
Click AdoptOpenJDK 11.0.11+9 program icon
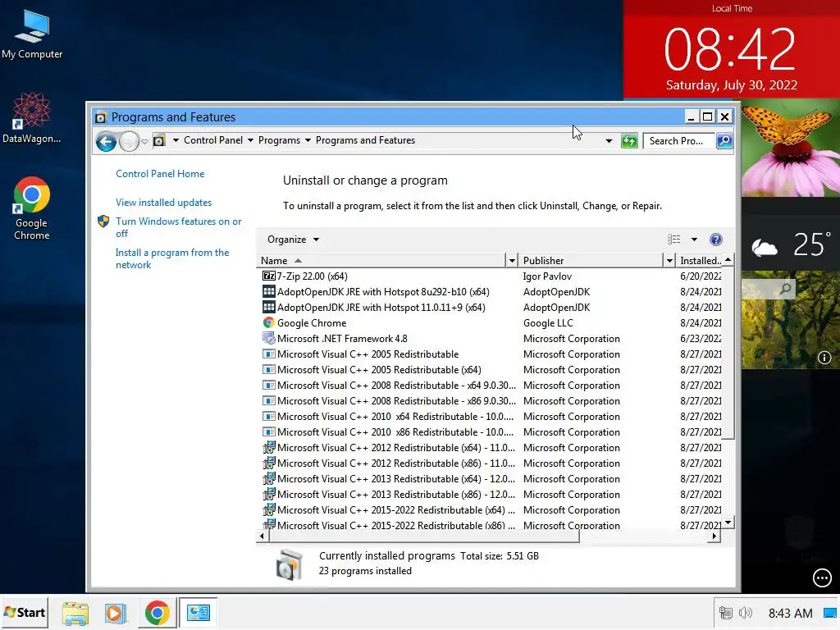tap(268, 307)
